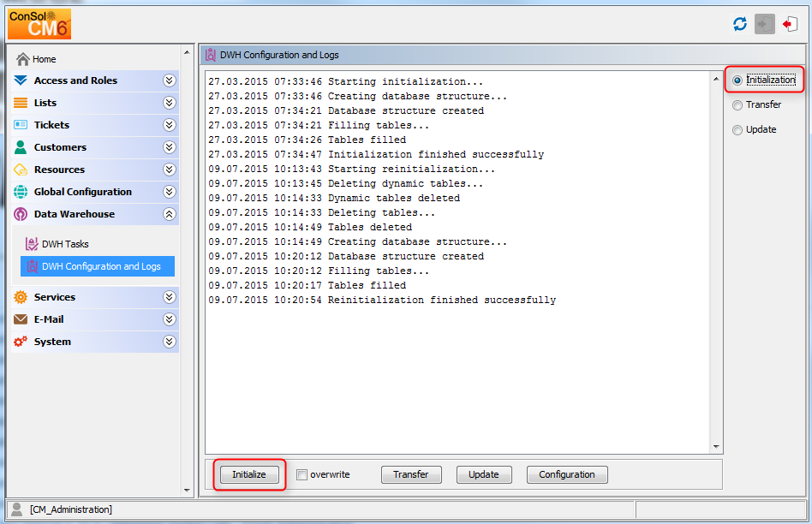The image size is (812, 524).
Task: Collapse the Data Warehouse section
Action: [x=170, y=212]
